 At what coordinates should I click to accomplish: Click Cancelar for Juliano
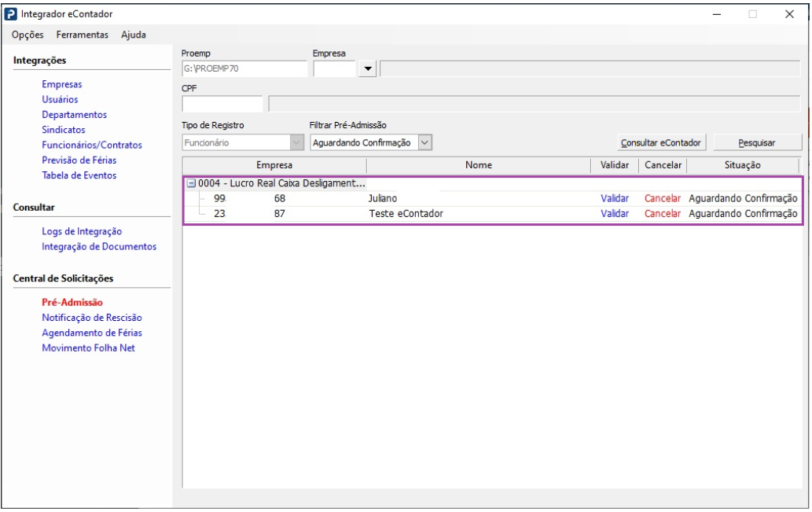(663, 198)
